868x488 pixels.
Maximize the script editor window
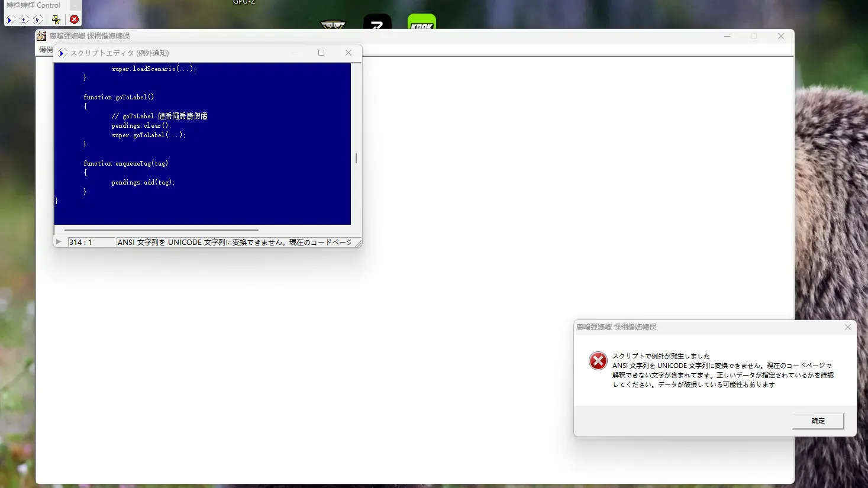(321, 53)
